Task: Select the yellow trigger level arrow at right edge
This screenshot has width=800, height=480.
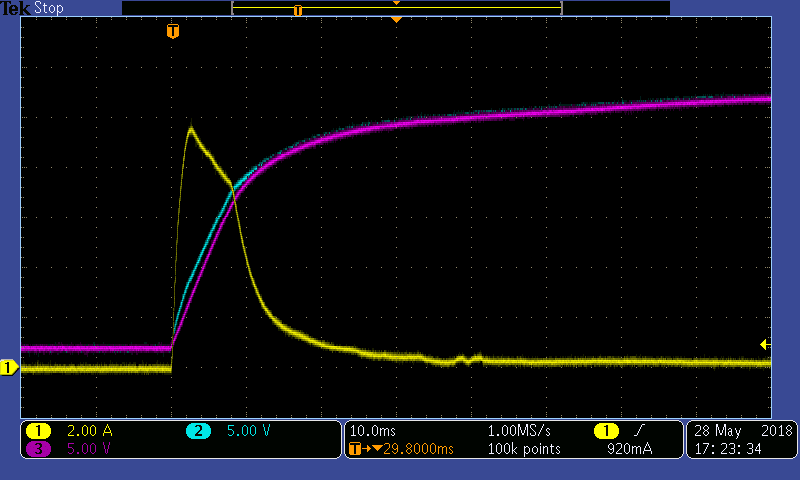Action: click(765, 345)
